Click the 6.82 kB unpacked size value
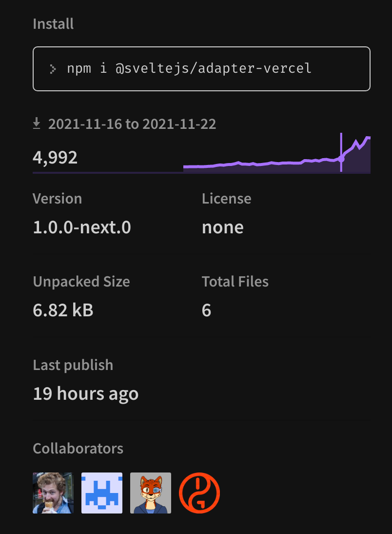The width and height of the screenshot is (392, 534). [x=63, y=310]
